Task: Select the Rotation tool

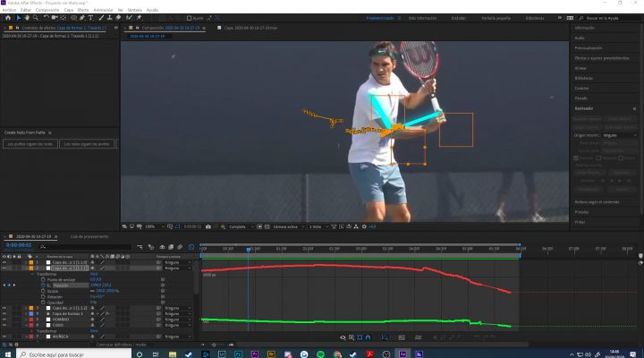Action: coord(46,18)
